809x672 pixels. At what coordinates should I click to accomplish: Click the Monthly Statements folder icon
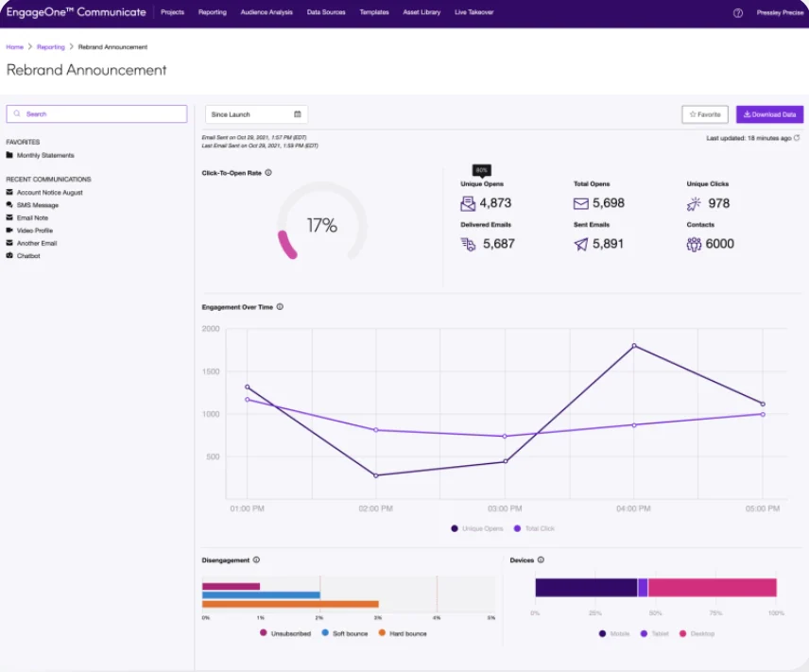click(9, 155)
